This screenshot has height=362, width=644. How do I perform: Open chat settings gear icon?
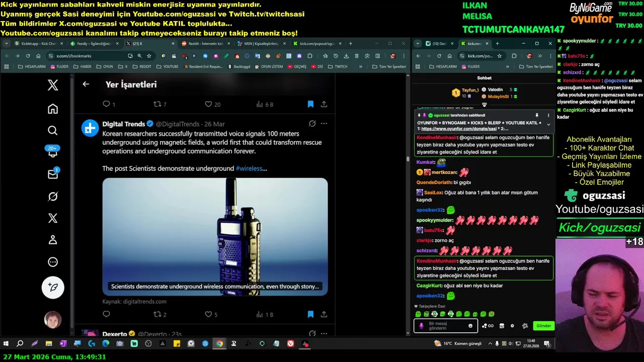512,326
